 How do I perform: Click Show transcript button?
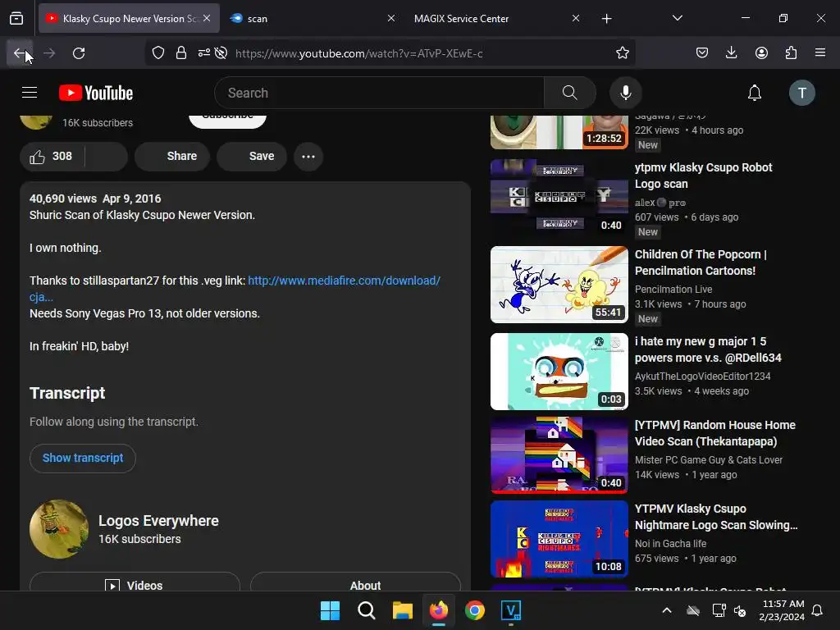(83, 458)
